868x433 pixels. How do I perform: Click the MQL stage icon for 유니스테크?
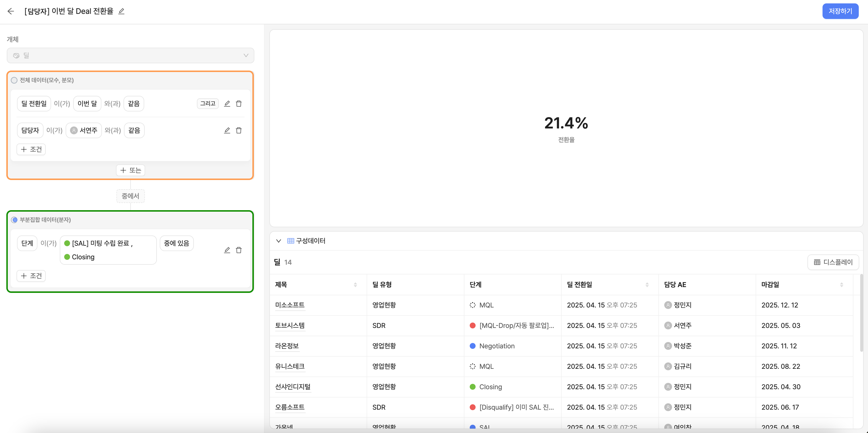pos(472,366)
